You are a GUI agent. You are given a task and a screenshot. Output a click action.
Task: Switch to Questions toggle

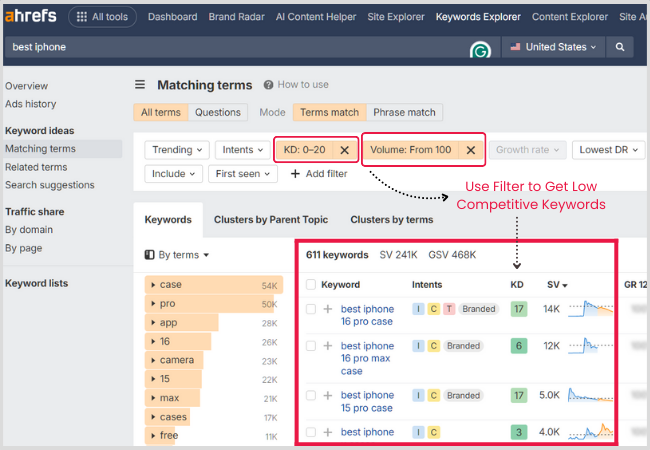pyautogui.click(x=218, y=112)
